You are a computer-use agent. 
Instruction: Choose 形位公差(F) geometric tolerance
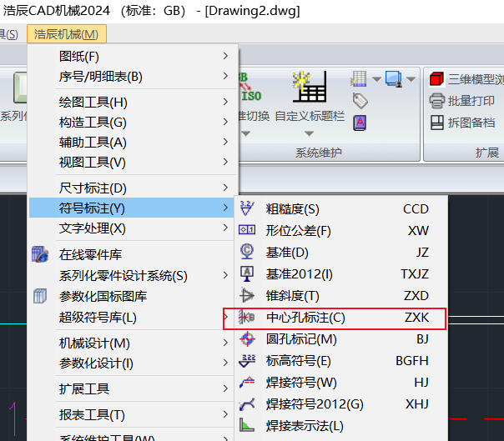pos(298,230)
